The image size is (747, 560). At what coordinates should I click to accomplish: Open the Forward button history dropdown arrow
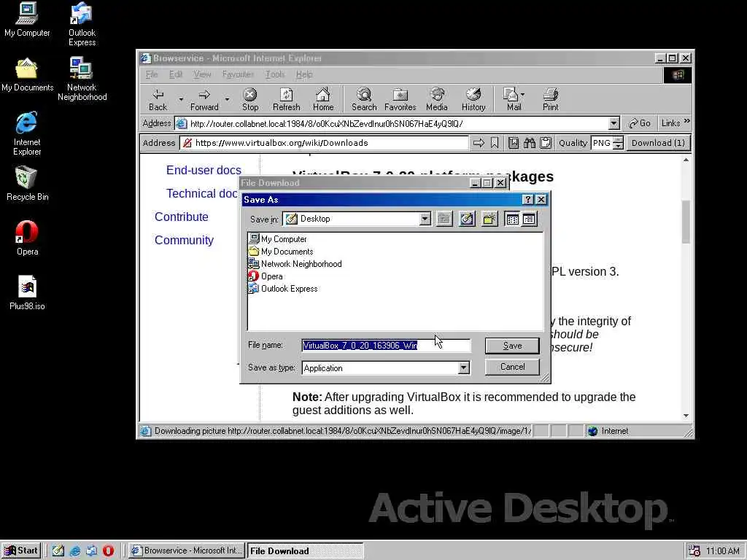click(x=228, y=99)
